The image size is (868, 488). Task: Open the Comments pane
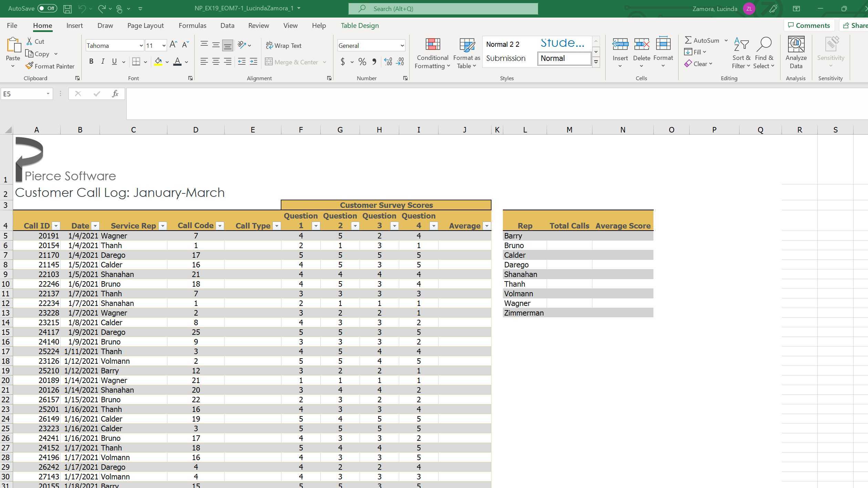(x=809, y=25)
